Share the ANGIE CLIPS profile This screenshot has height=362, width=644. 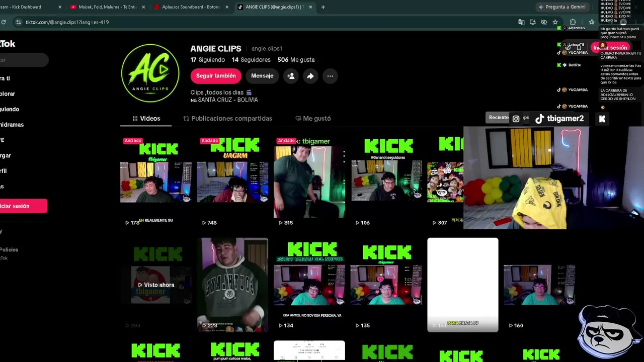[310, 76]
